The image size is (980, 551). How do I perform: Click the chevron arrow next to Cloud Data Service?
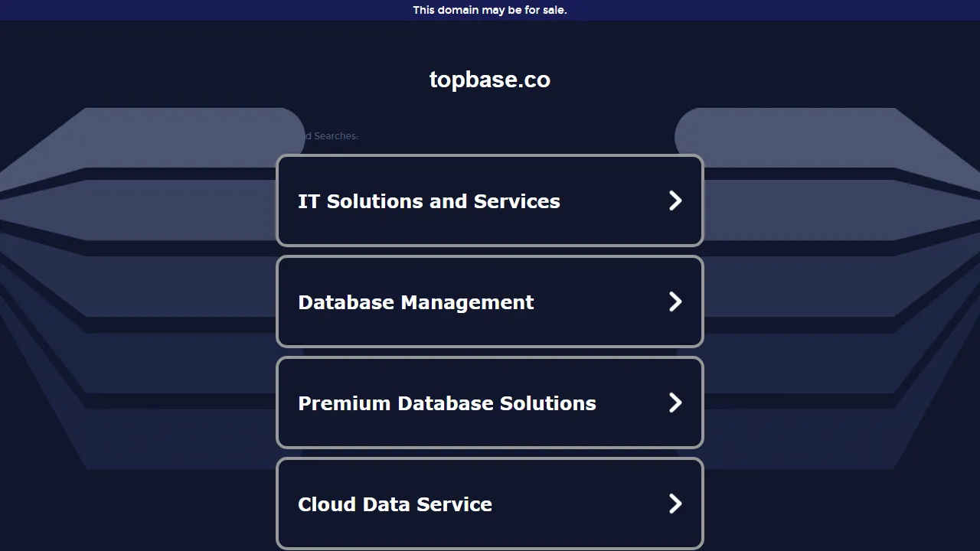[675, 504]
